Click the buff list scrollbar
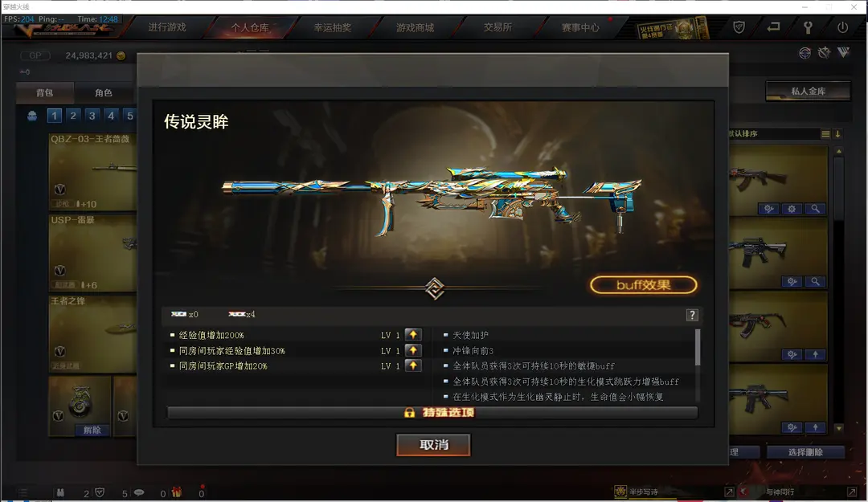 (x=698, y=348)
